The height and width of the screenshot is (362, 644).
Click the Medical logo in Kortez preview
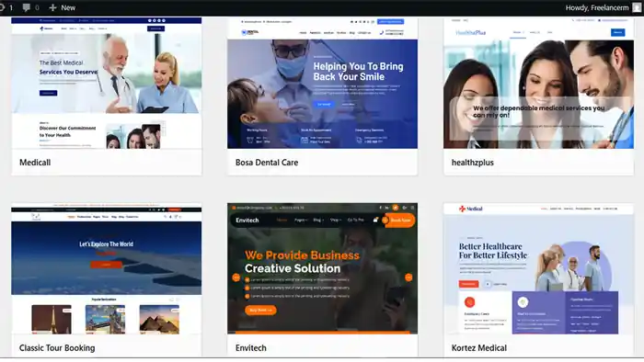471,209
